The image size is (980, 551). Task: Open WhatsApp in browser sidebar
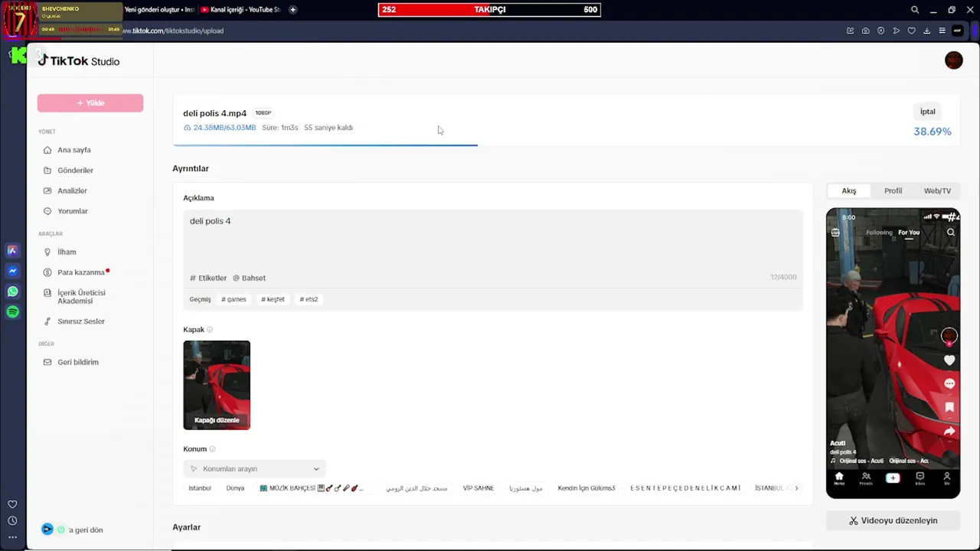tap(12, 292)
